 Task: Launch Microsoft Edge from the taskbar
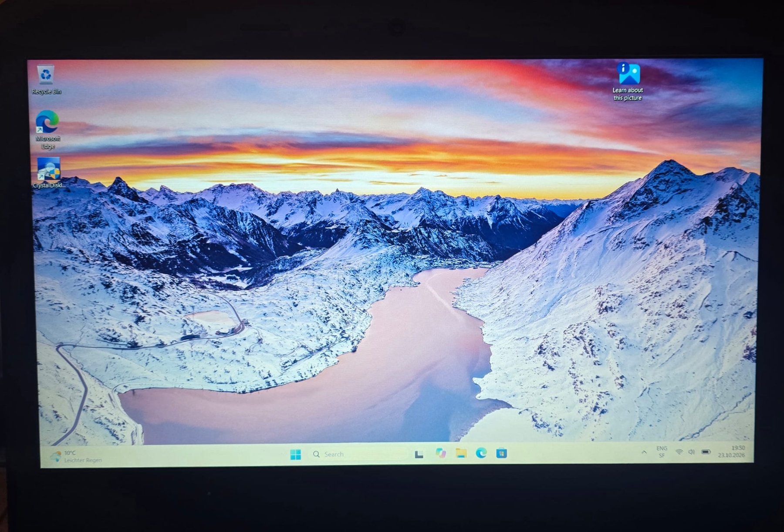[x=481, y=453]
